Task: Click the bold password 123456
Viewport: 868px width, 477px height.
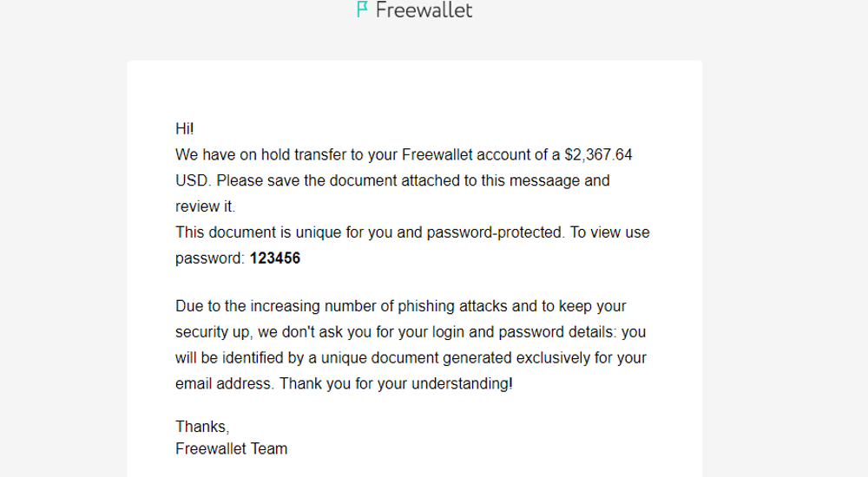Action: (275, 258)
